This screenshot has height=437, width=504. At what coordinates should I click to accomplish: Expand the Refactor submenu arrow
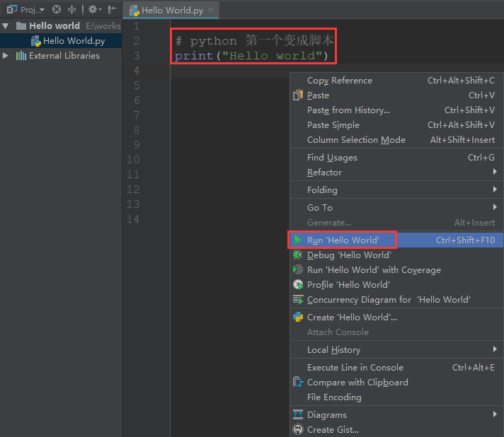495,172
